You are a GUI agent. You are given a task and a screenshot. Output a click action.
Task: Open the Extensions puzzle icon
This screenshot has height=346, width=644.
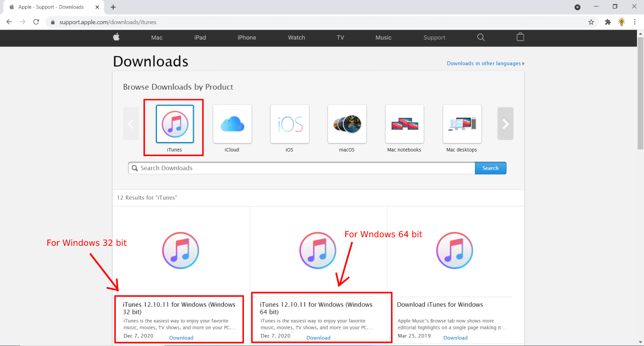[x=608, y=22]
